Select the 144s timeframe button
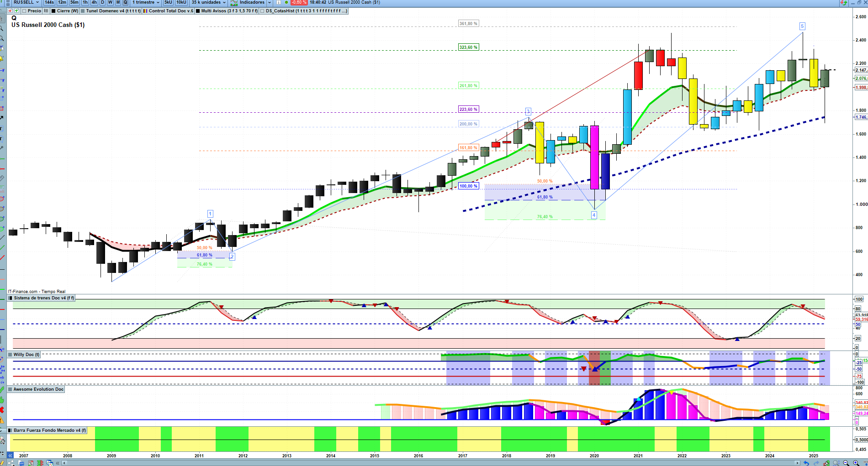Viewport: 868px width, 466px height. pos(49,2)
